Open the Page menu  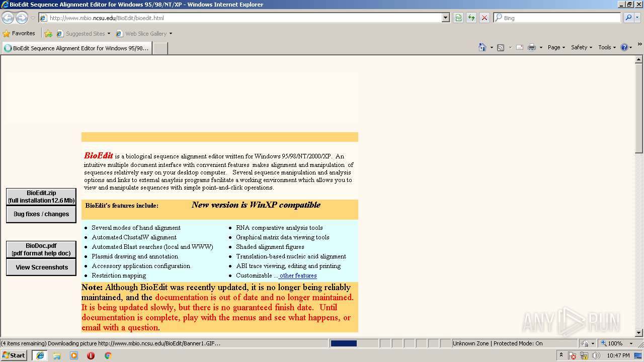556,47
